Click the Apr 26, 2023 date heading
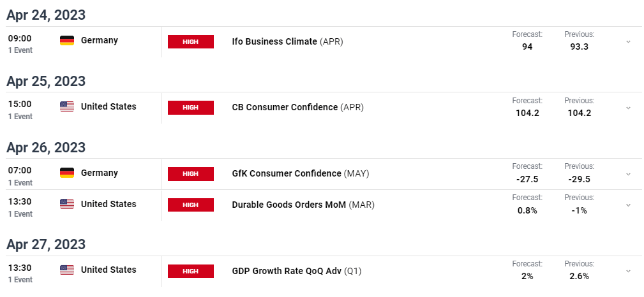This screenshot has width=644, height=297. click(x=46, y=147)
